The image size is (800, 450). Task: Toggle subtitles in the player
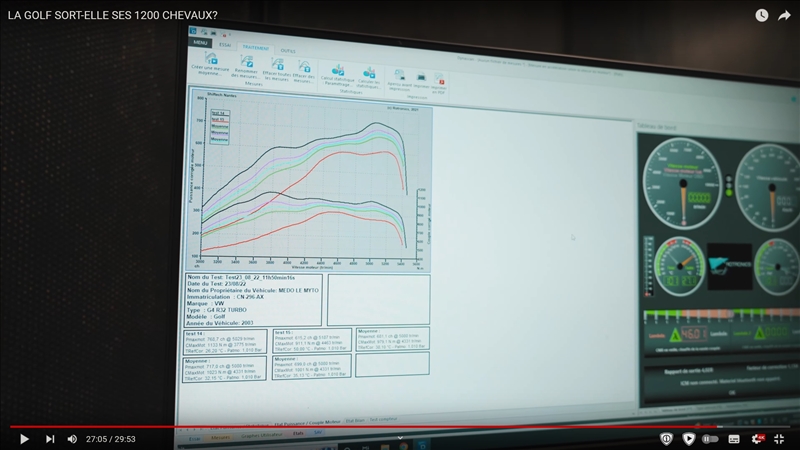(734, 439)
